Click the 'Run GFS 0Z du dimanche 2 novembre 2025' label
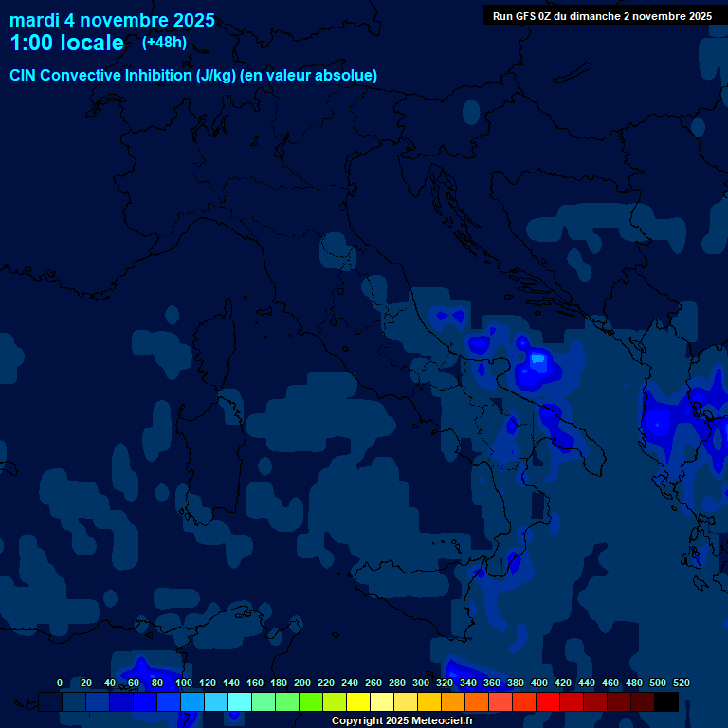The width and height of the screenshot is (728, 728). click(x=602, y=16)
